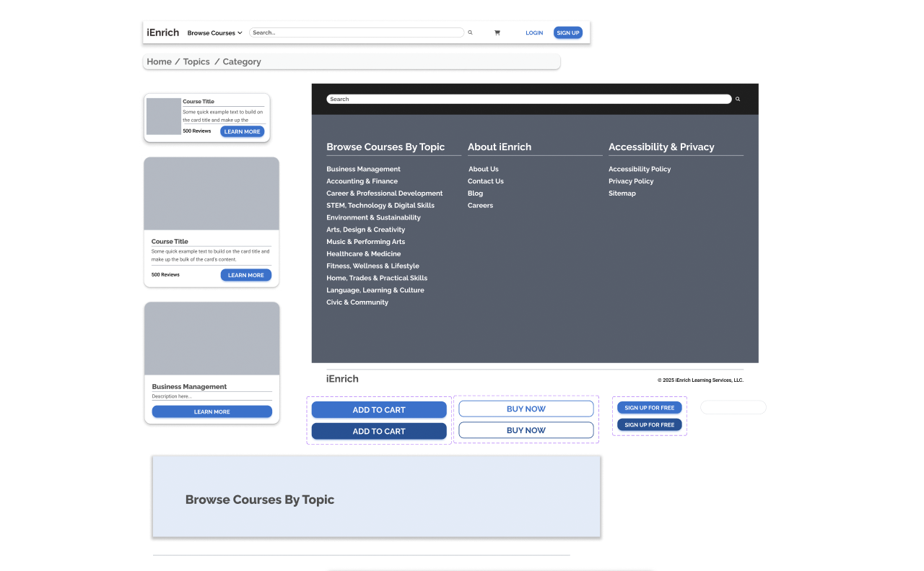
Task: Click the footer Search input field
Action: pos(527,99)
